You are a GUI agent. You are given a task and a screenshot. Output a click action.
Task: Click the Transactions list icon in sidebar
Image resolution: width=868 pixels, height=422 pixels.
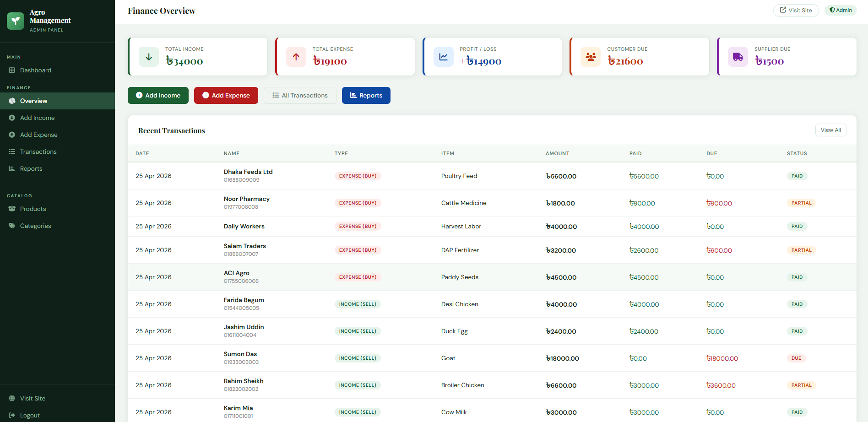[x=12, y=151]
